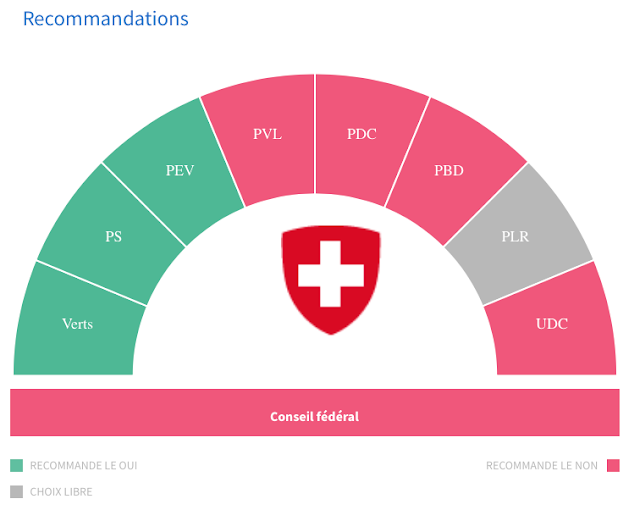Click the Recommandations heading
Image resolution: width=640 pixels, height=510 pixels.
[x=105, y=18]
